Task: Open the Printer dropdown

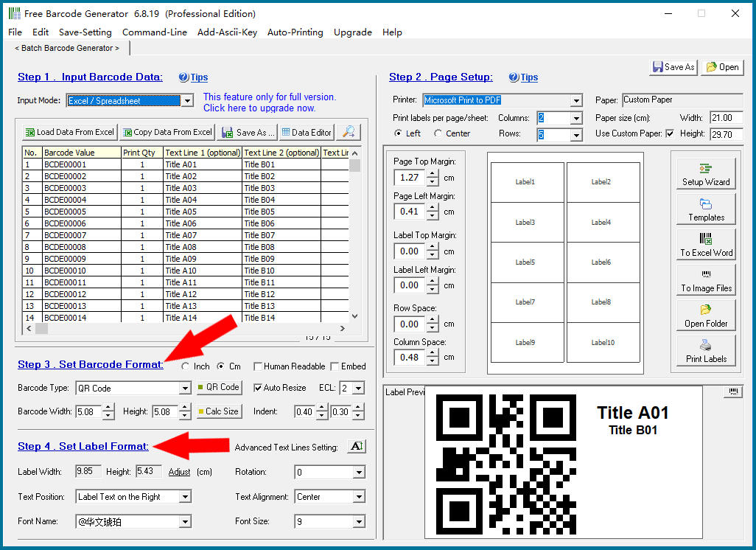Action: [x=576, y=100]
